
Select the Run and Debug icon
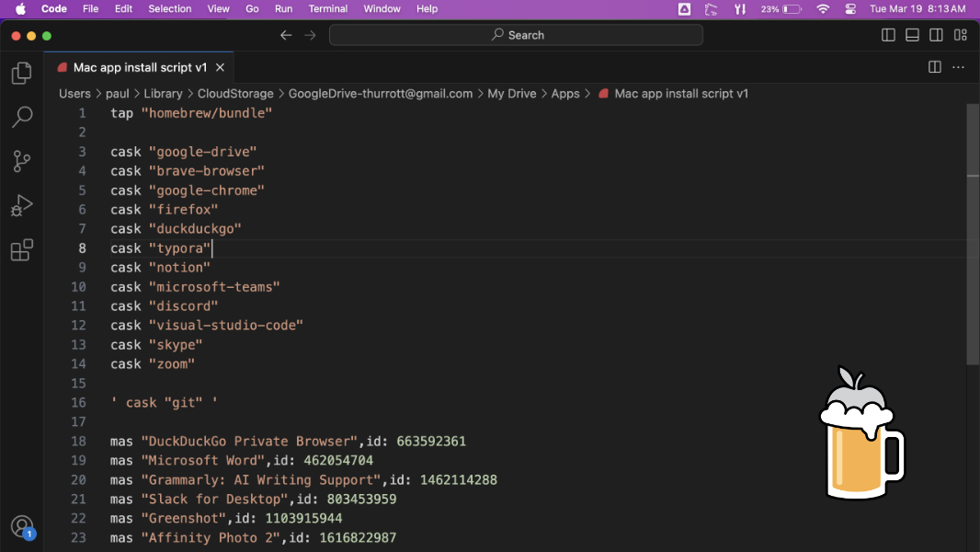[x=21, y=205]
